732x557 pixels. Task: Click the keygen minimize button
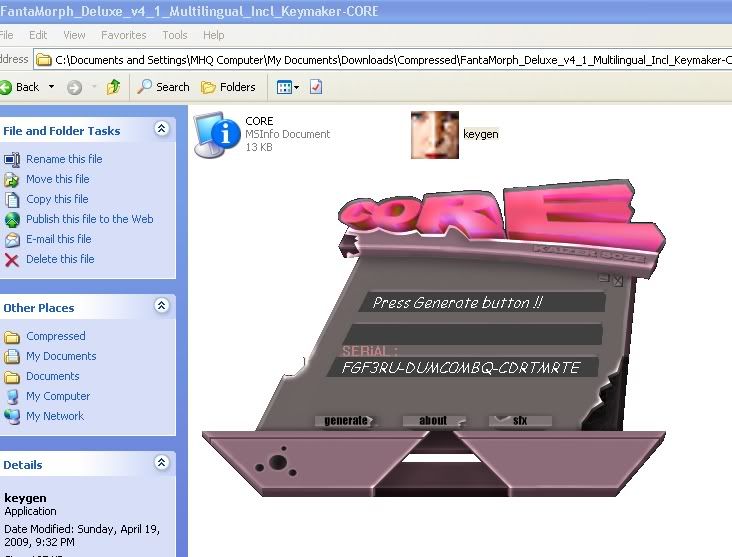coord(605,278)
